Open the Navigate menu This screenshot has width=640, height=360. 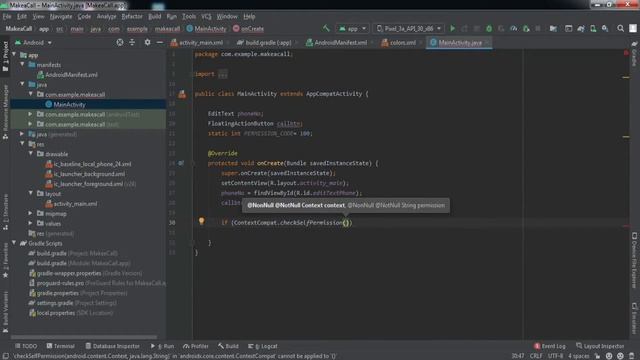tap(61, 16)
